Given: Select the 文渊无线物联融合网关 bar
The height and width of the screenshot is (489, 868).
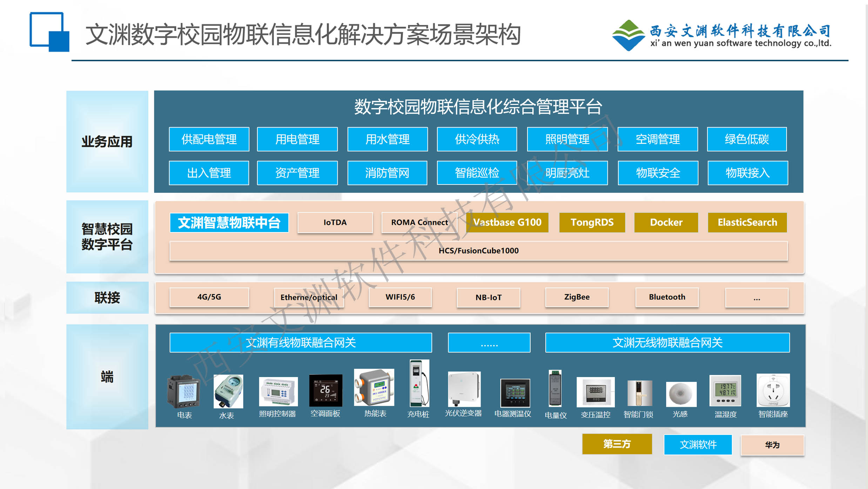Looking at the screenshot, I should pos(667,343).
